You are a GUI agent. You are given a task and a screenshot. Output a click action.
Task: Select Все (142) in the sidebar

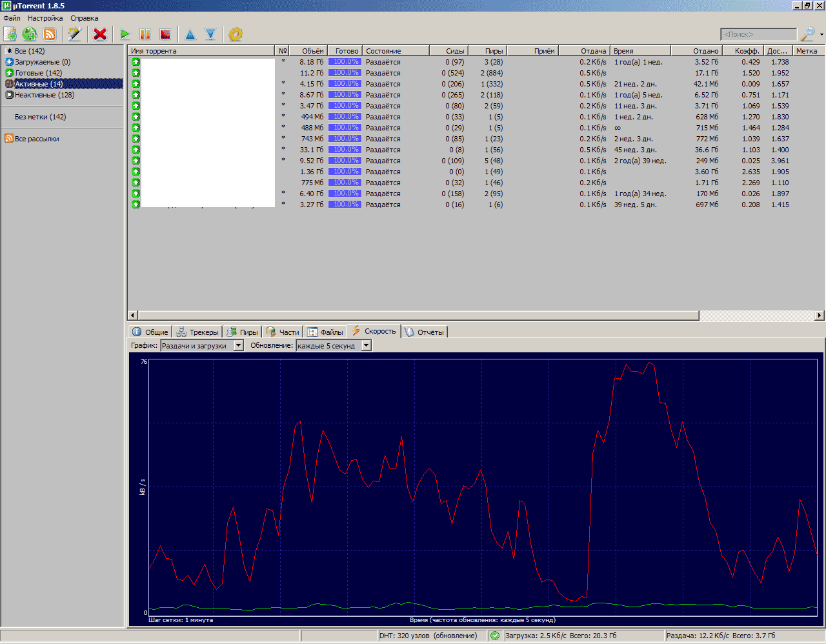30,51
